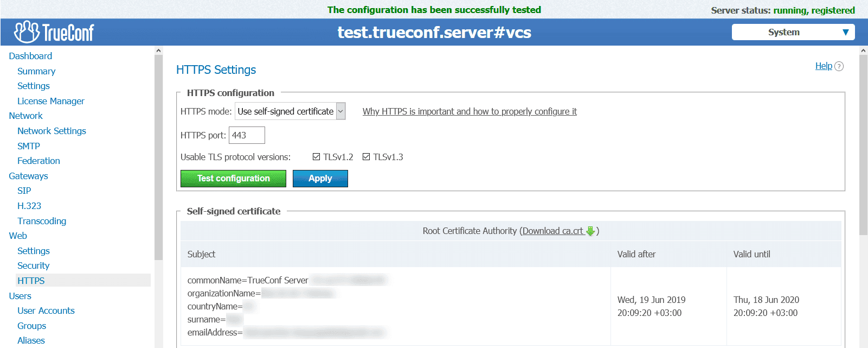
Task: Click 'Subject' column header
Action: 201,254
